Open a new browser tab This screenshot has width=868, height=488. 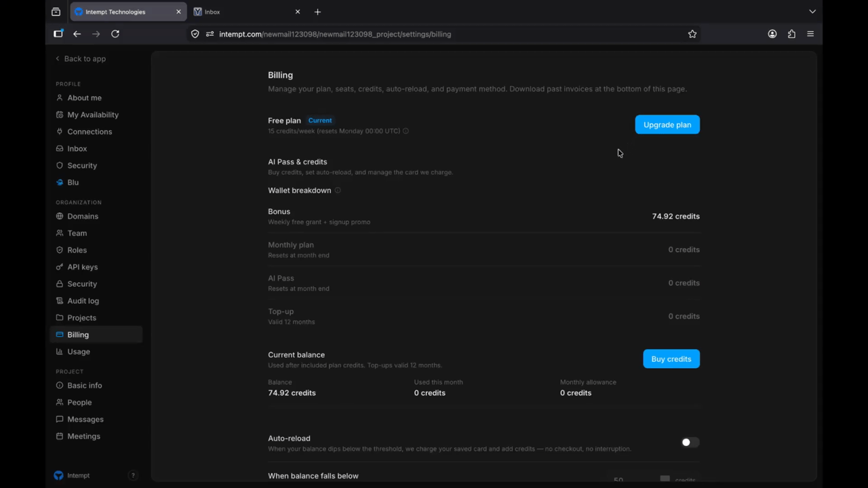coord(317,12)
